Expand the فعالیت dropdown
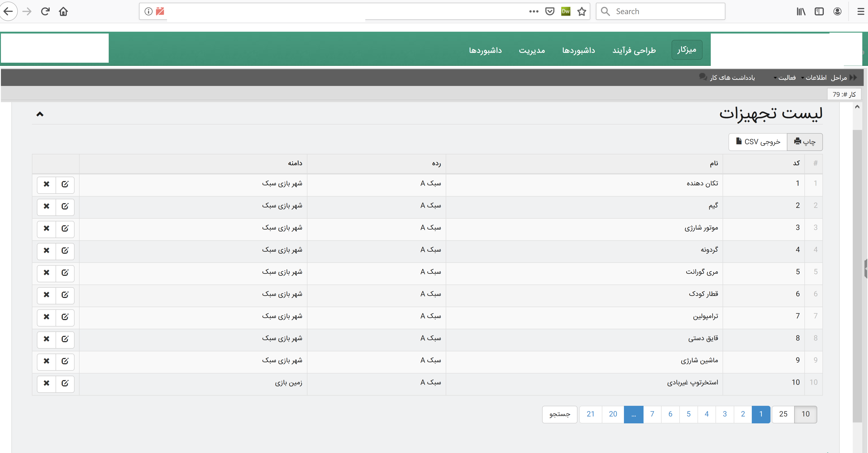 coord(784,78)
